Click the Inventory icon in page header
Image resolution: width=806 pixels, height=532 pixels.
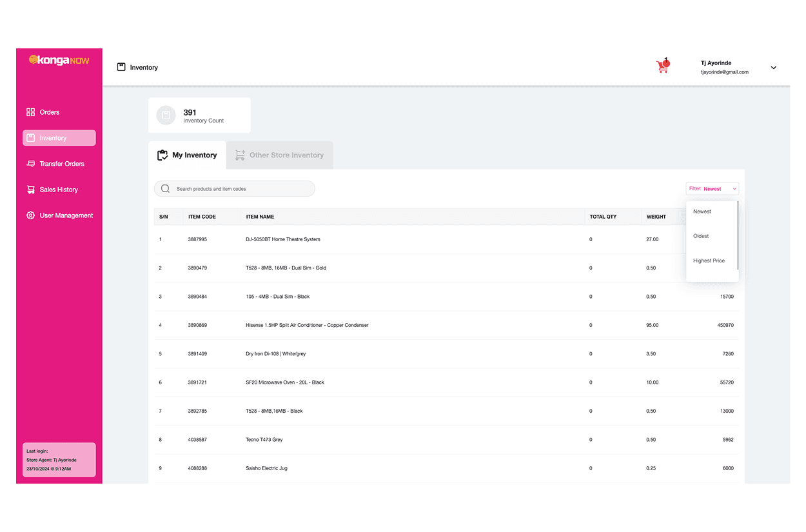(x=121, y=67)
